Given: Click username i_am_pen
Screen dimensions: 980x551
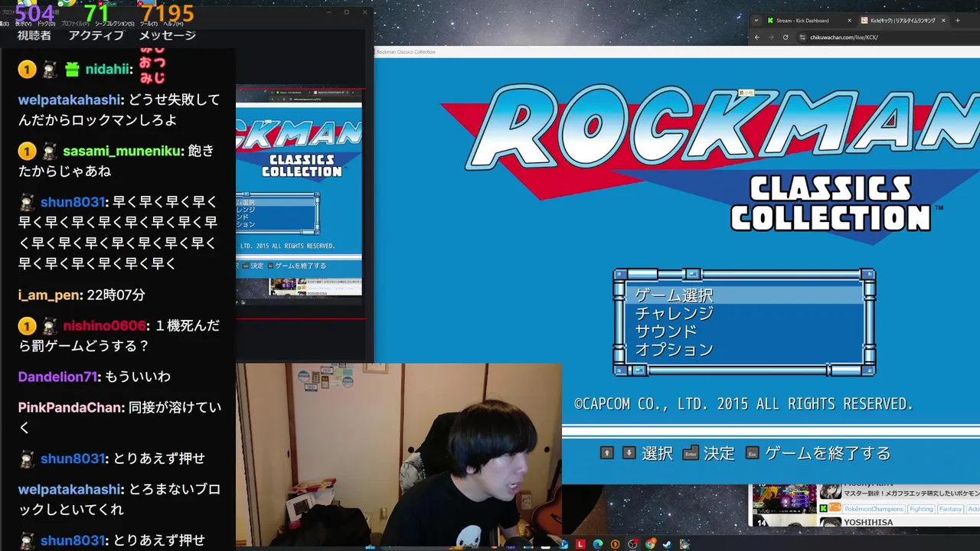Looking at the screenshot, I should tap(50, 295).
